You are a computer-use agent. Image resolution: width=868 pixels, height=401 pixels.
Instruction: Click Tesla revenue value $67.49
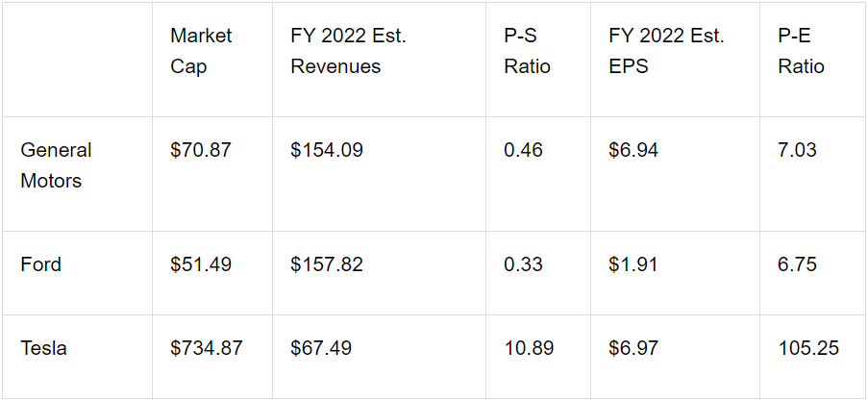pyautogui.click(x=320, y=348)
